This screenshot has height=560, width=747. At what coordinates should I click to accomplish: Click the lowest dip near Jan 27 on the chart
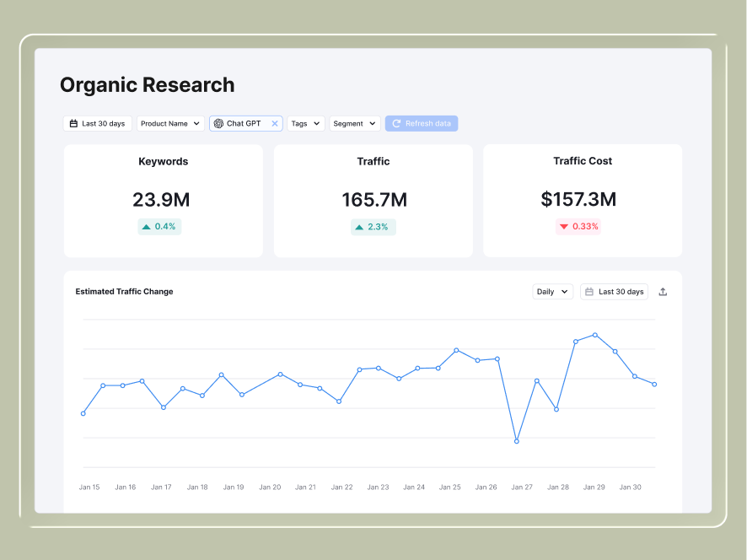click(516, 439)
